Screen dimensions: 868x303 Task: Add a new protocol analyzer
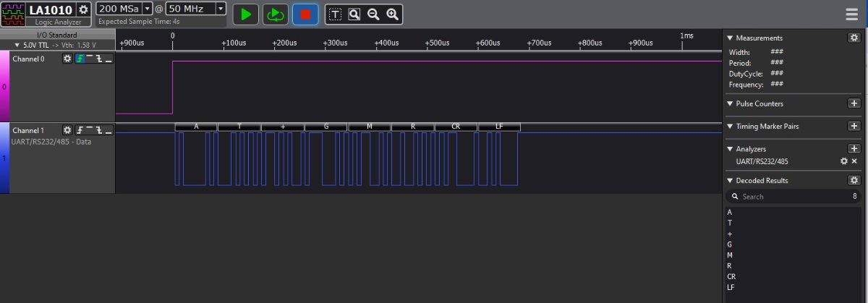854,148
